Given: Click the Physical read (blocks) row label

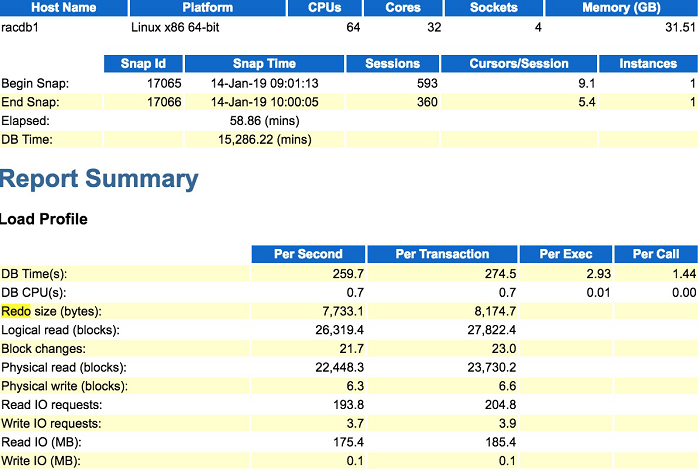Looking at the screenshot, I should (65, 368).
